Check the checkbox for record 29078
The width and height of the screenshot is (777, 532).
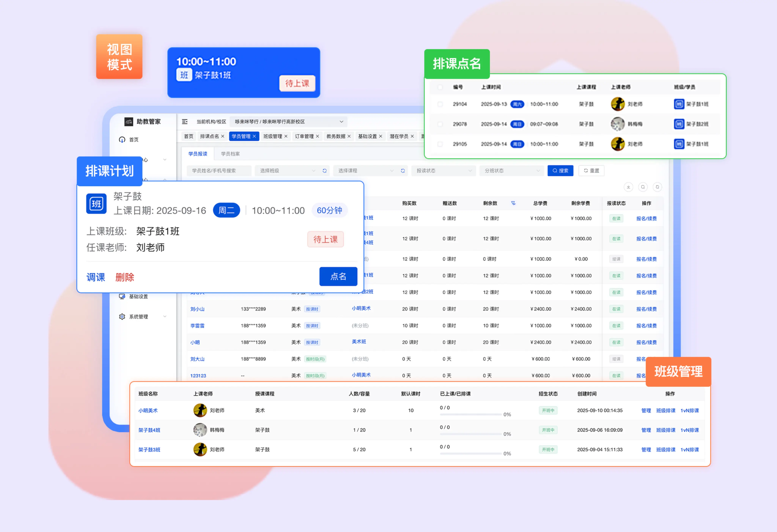pos(440,124)
